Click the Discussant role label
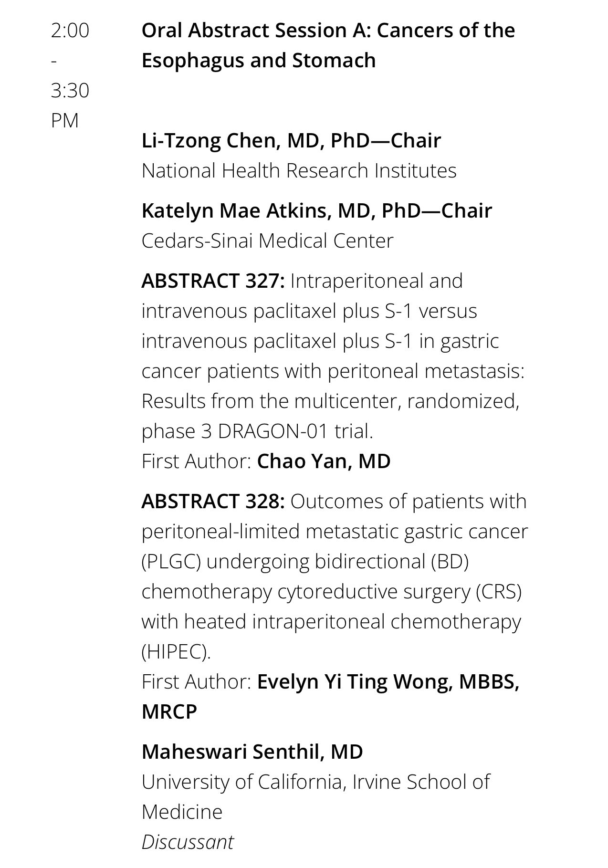Viewport: 608px width, 868px height. pos(188,842)
